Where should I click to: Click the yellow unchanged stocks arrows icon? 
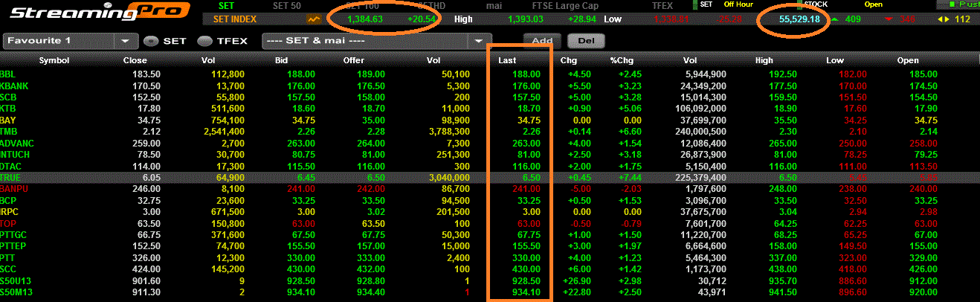[942, 19]
